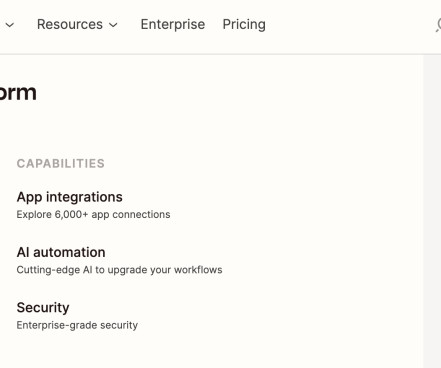Click the 'Enterprise-grade security' description

coord(77,325)
